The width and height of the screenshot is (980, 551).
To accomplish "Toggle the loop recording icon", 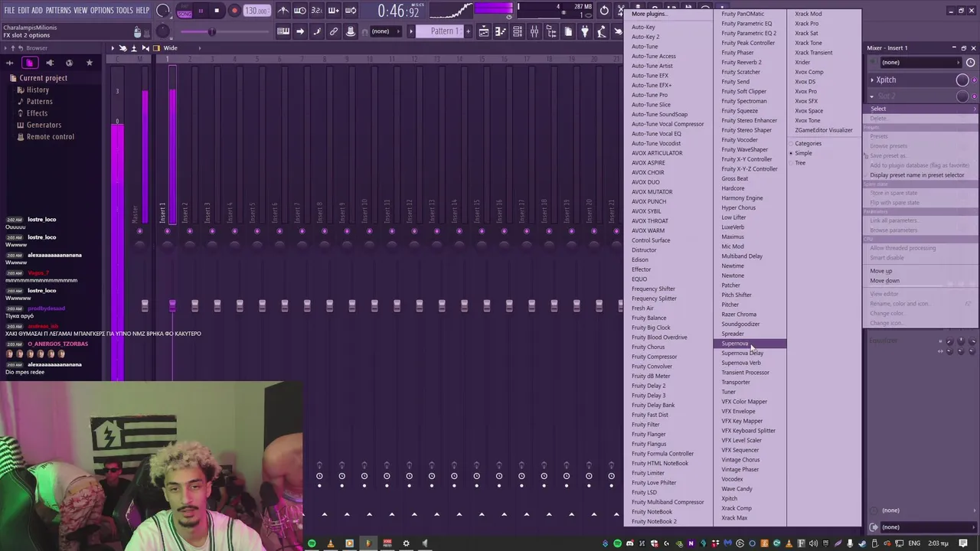I will [351, 11].
